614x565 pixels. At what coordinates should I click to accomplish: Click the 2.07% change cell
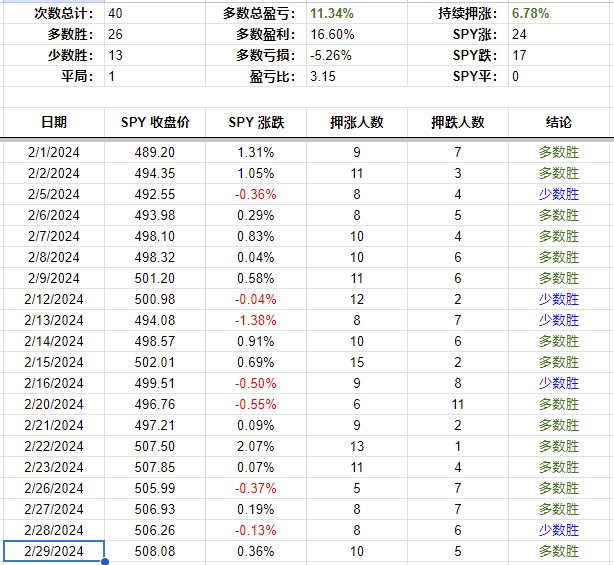256,446
